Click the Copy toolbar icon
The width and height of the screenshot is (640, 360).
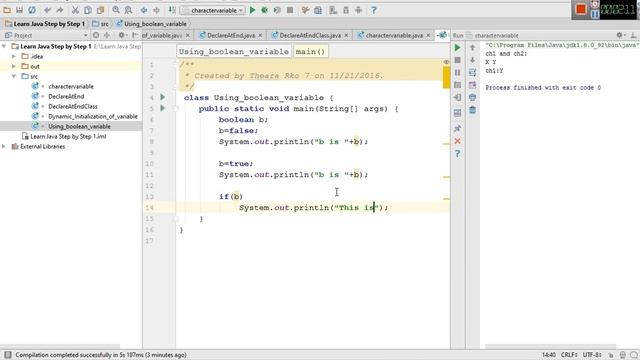(88, 10)
